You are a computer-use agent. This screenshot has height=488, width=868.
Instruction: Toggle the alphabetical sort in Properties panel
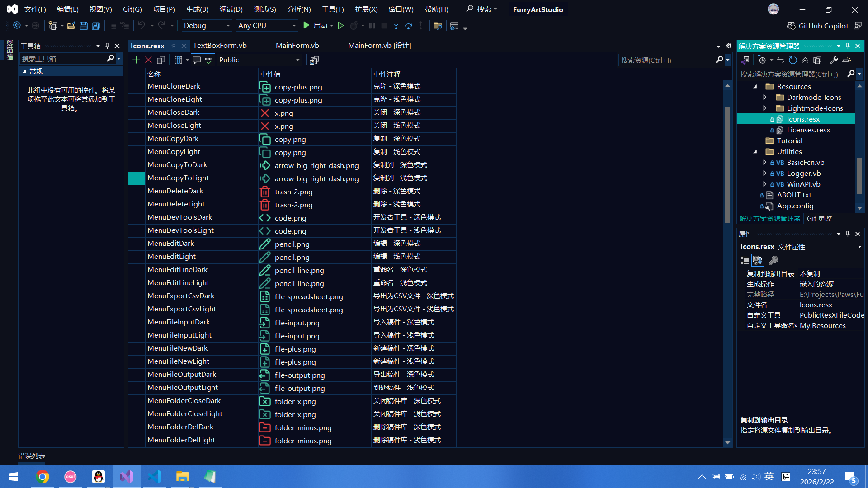coord(758,260)
